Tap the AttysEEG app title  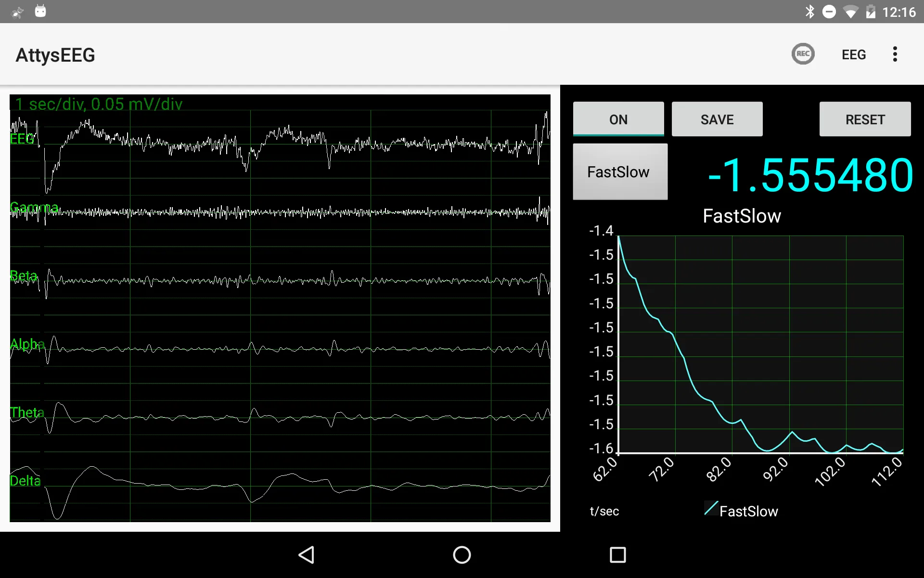[x=55, y=55]
